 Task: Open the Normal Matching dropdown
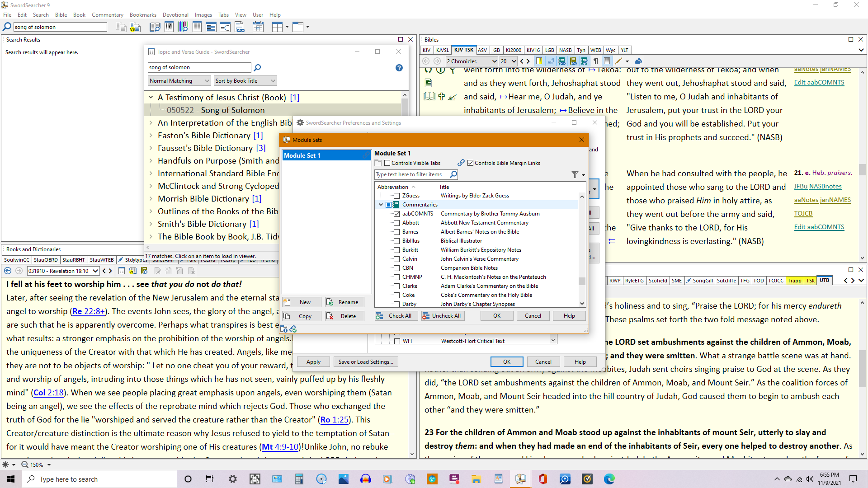pos(179,81)
